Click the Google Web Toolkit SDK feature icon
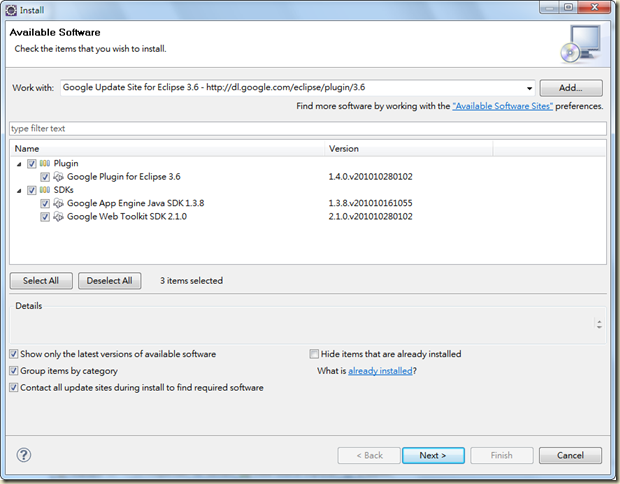This screenshot has height=484, width=620. (58, 216)
